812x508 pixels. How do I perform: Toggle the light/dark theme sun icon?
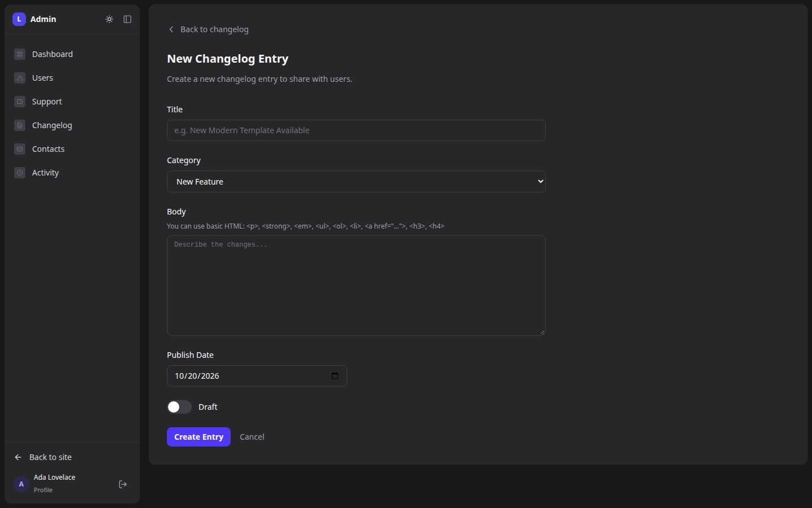[x=109, y=19]
